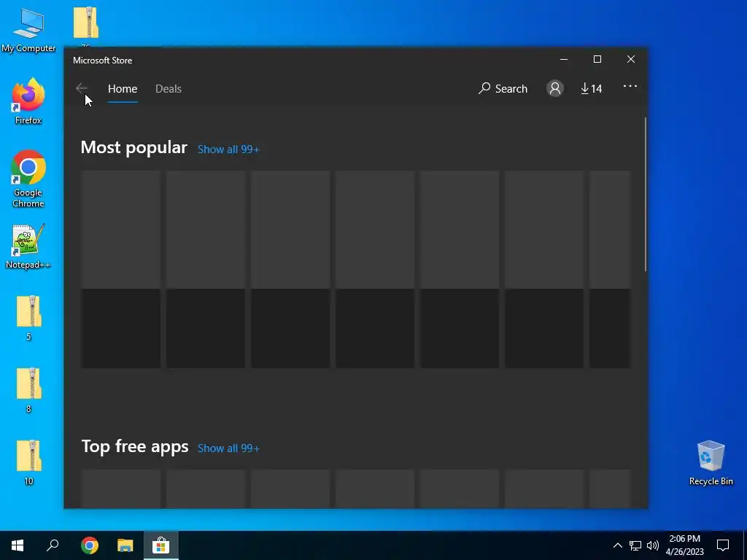The height and width of the screenshot is (560, 747).
Task: Select the Google Chrome desktop shortcut
Action: [x=28, y=179]
